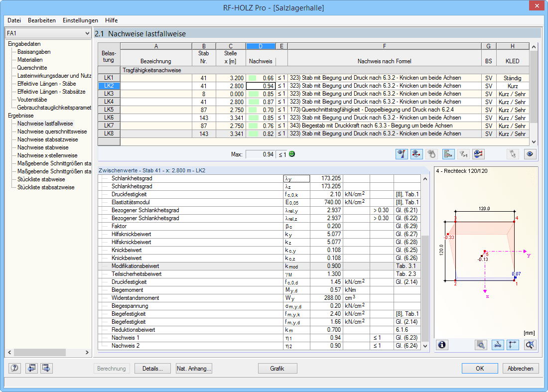
Task: Click the magnifier over list details icon
Action: click(x=481, y=345)
